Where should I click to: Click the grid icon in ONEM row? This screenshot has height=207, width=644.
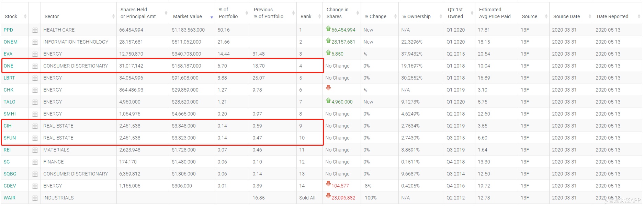click(x=35, y=42)
